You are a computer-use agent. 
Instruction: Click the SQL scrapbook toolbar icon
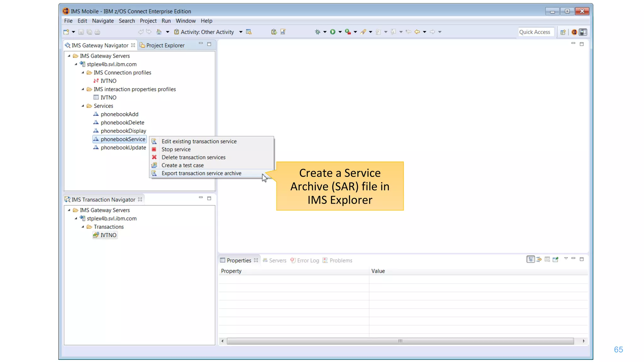(283, 32)
